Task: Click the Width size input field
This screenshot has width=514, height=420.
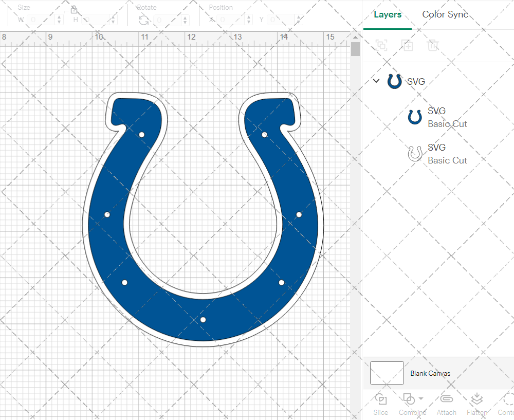Action: click(42, 20)
